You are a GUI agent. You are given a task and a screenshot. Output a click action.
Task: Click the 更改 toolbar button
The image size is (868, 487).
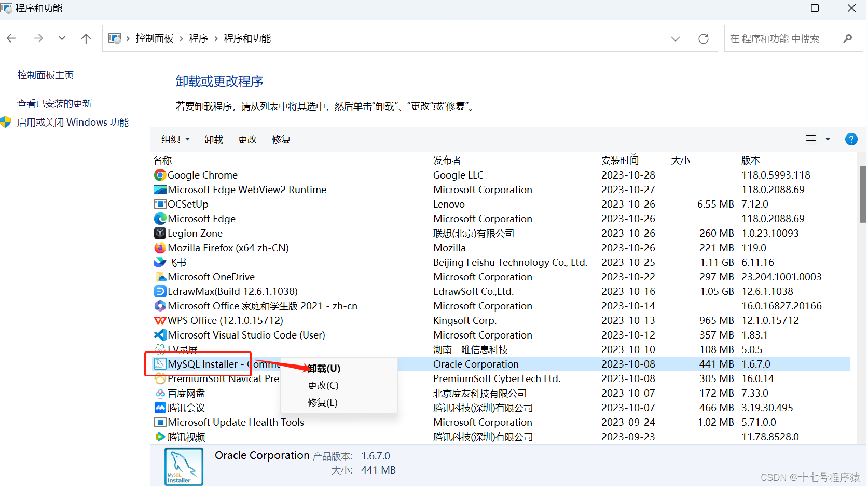[247, 139]
